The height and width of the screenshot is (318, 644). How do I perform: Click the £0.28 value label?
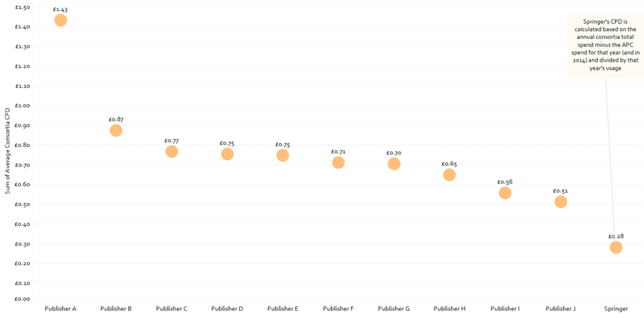pyautogui.click(x=616, y=235)
